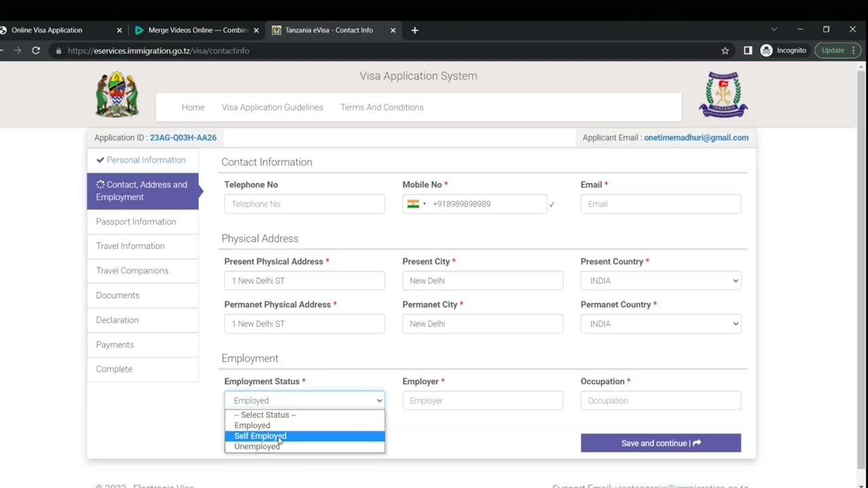This screenshot has width=868, height=488.
Task: Select Self Employed from status list
Action: 304,436
